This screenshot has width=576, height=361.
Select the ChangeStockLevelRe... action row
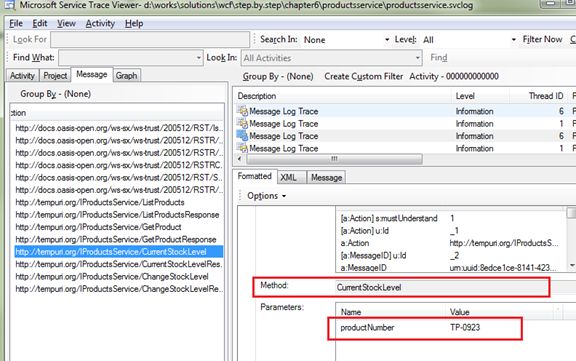tap(119, 289)
